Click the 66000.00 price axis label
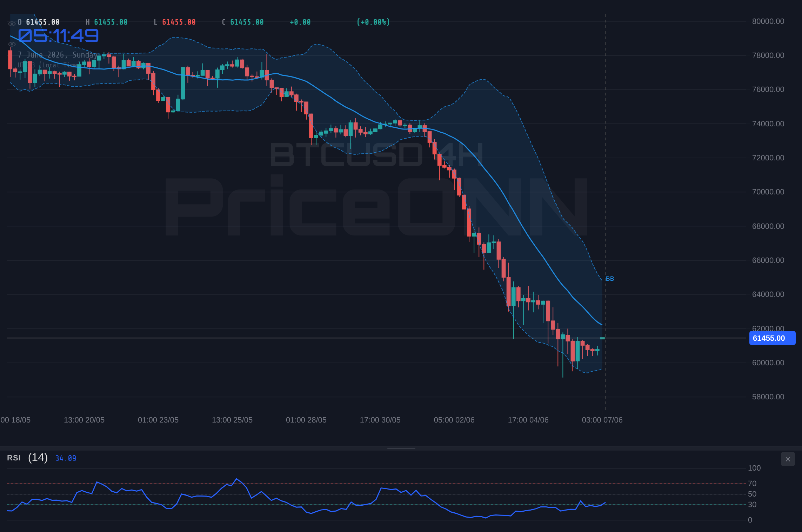802x532 pixels. [x=768, y=260]
